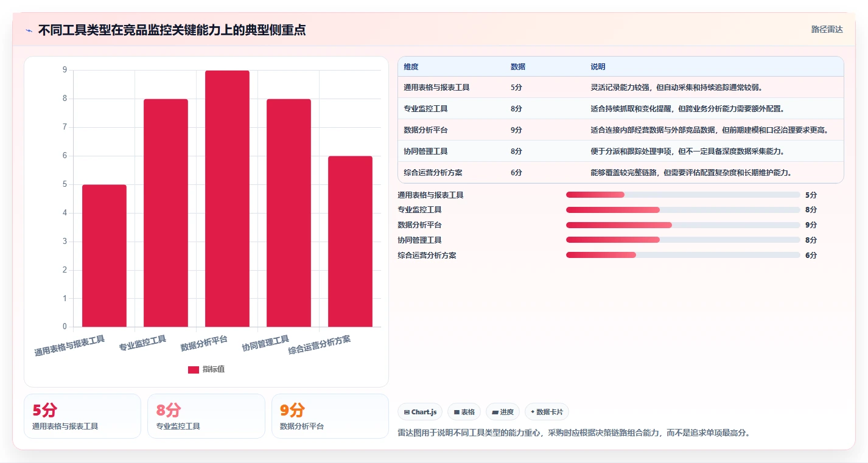This screenshot has height=463, width=868.
Task: Click the 维度 table column header
Action: pos(411,67)
